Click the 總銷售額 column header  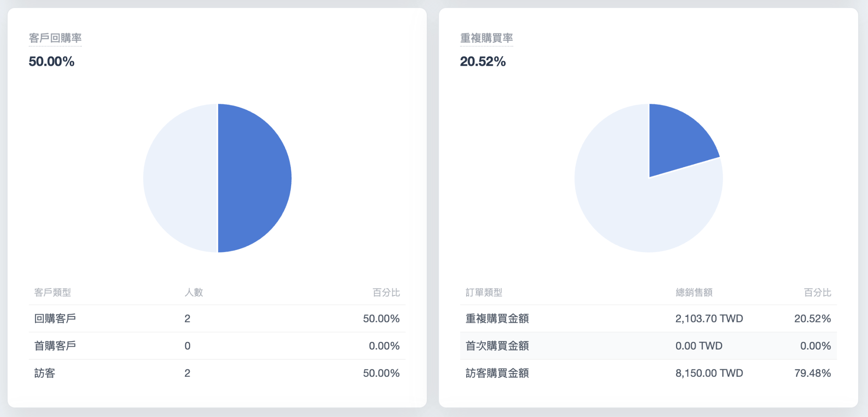694,292
